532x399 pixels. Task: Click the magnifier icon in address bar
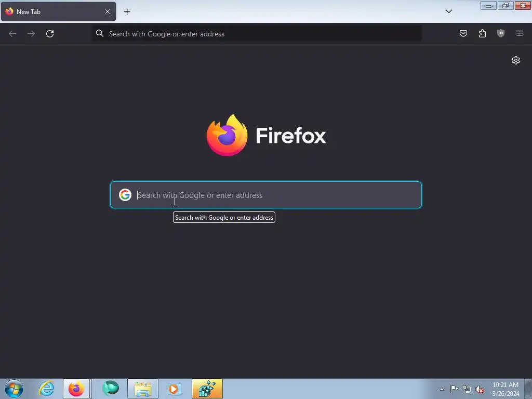click(x=99, y=33)
